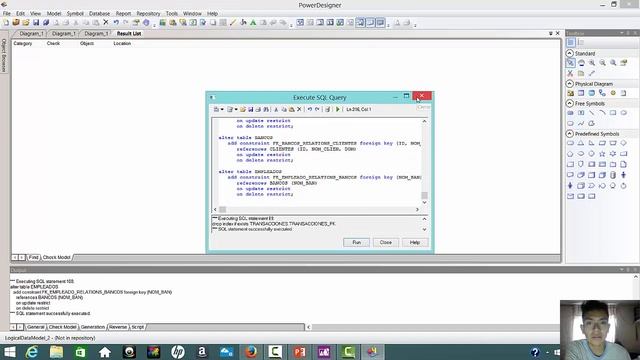This screenshot has height=360, width=640.
Task: Open Firefox from the taskbar
Action: click(251, 352)
